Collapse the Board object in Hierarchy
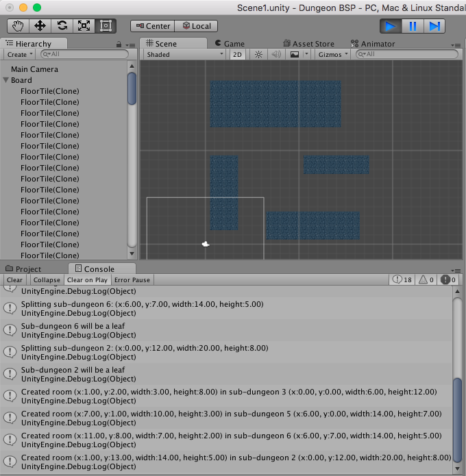 6,80
